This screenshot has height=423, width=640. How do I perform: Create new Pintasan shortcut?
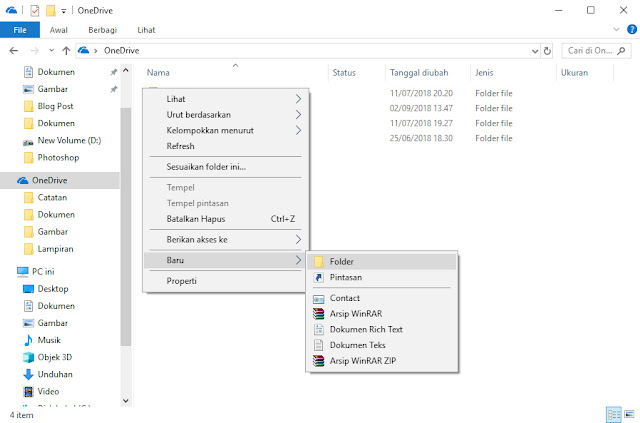point(382,277)
